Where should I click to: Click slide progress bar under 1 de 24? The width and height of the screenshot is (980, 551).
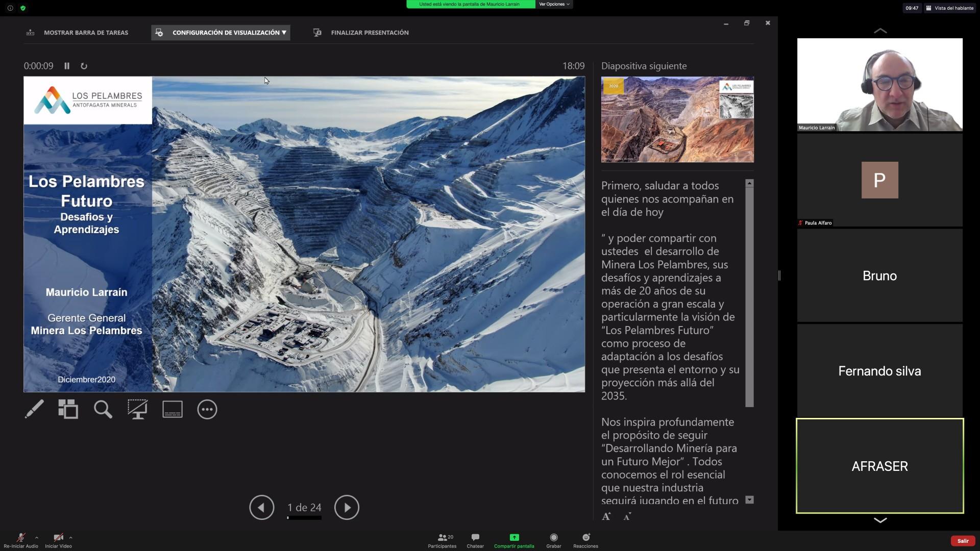(304, 518)
